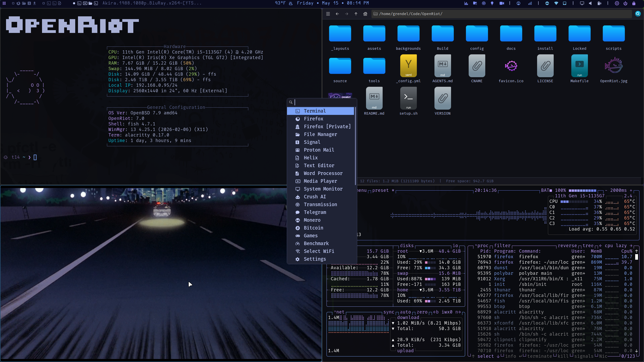Open the backgrounds folder in Thunar
Viewport: 644px width, 362px height.
(408, 37)
